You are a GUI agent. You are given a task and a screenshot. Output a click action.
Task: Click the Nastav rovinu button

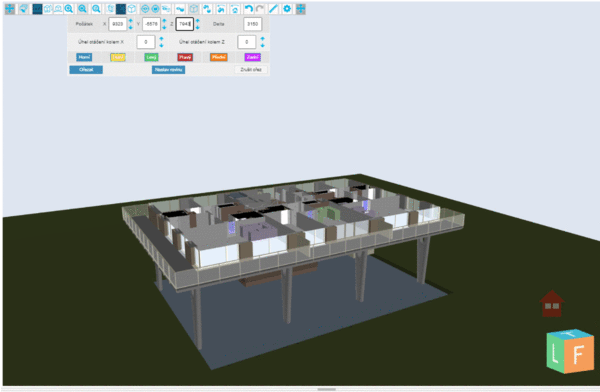(x=168, y=70)
